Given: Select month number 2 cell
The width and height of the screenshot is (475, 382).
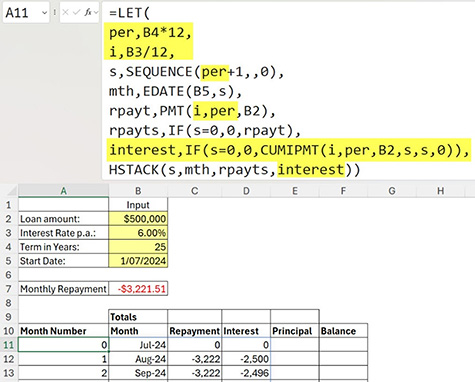Looking at the screenshot, I should pyautogui.click(x=63, y=373).
